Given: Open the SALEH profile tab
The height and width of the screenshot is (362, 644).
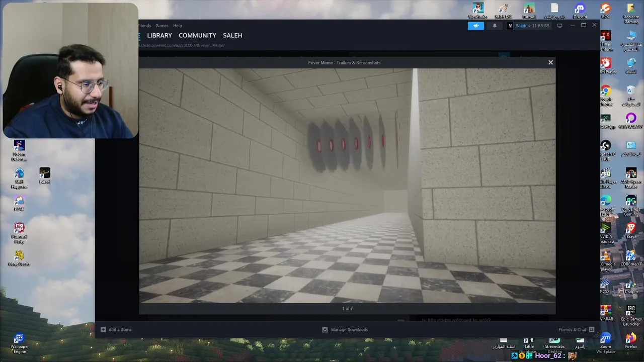Looking at the screenshot, I should tap(232, 35).
